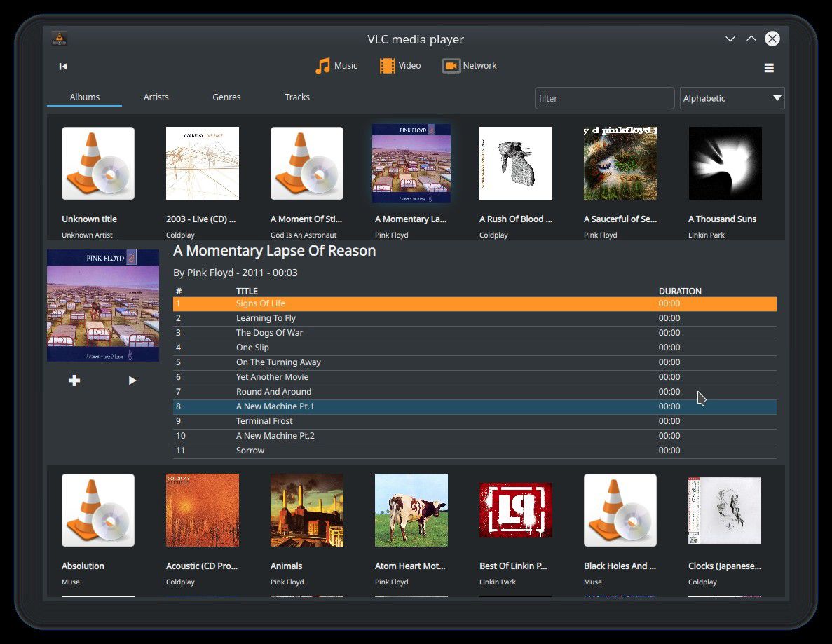Screen dimensions: 832x644
Task: Click the previous/back arrow icon
Action: click(x=63, y=67)
